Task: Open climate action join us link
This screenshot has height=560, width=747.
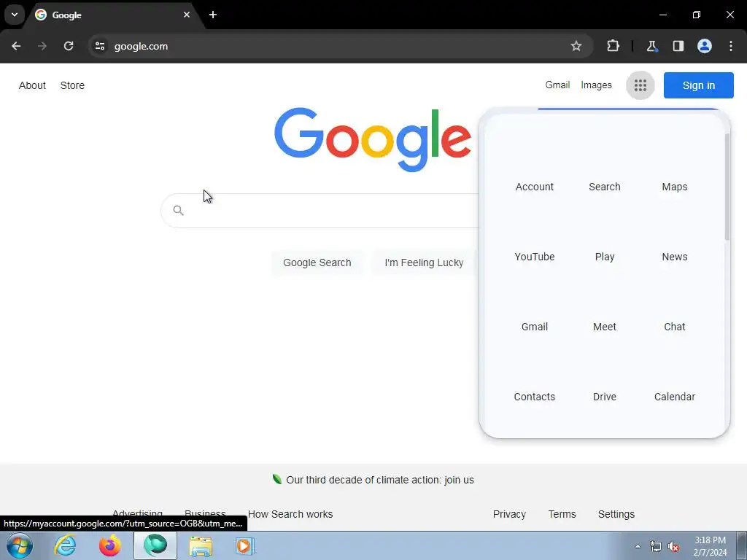Action: (x=379, y=480)
